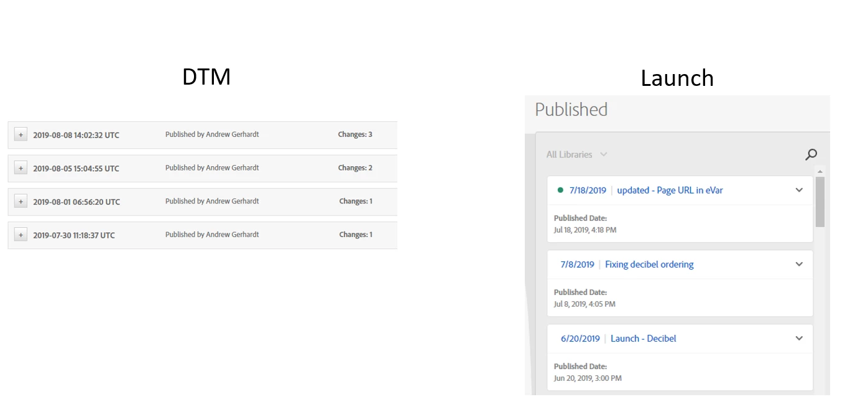
Task: Expand the 2019-08-08 14:02:32 UTC publish row
Action: pyautogui.click(x=21, y=134)
